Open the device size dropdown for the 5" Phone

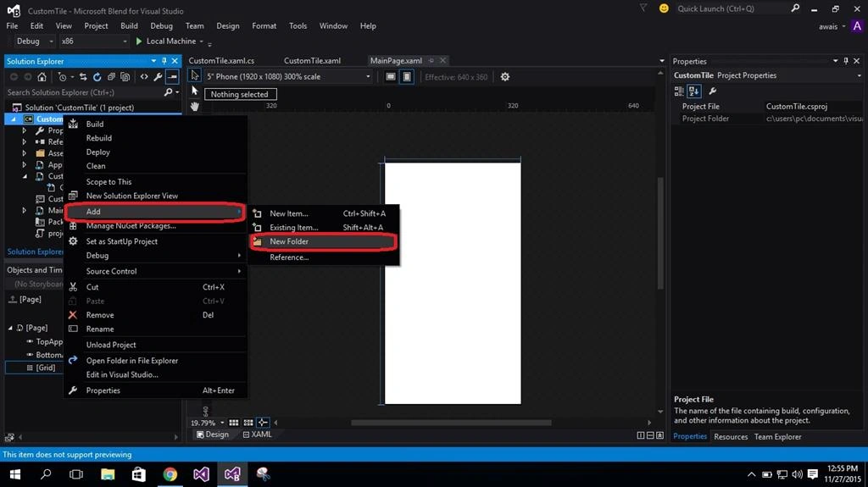point(288,77)
